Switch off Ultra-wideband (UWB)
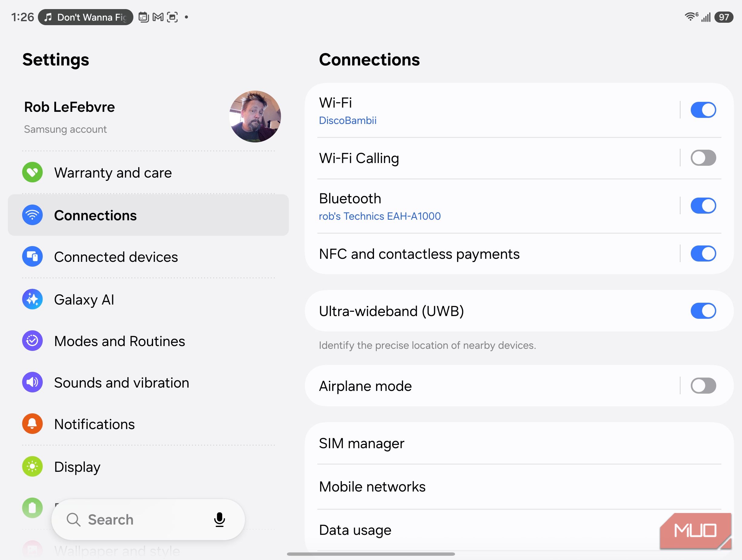 [x=703, y=311]
